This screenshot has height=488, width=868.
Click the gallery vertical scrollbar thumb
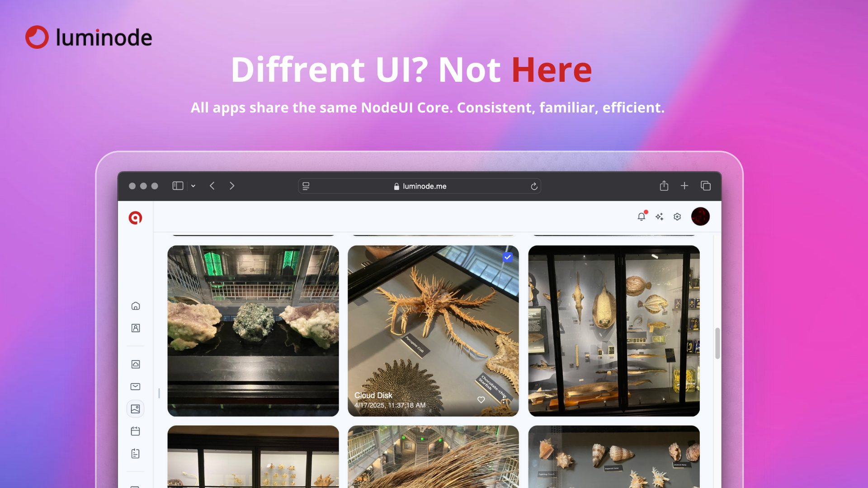pos(717,343)
